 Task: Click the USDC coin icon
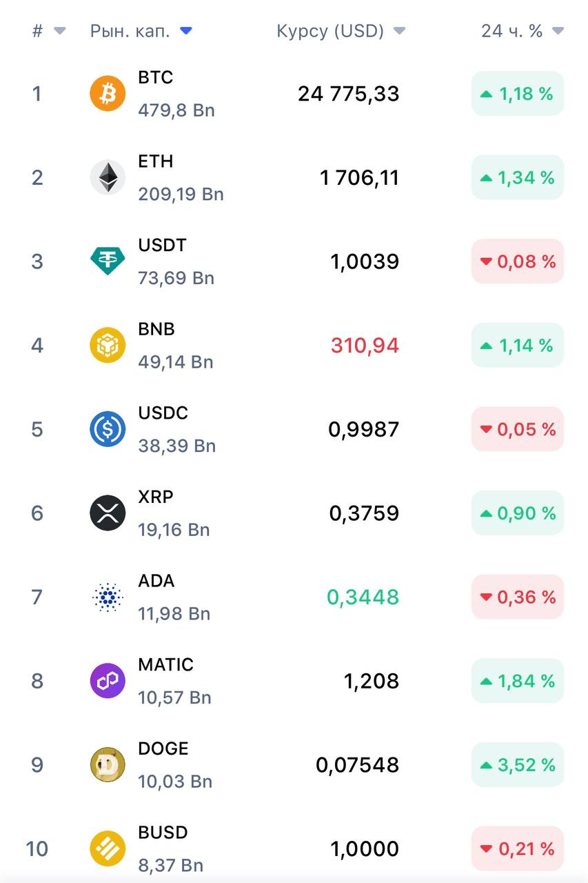tap(108, 429)
